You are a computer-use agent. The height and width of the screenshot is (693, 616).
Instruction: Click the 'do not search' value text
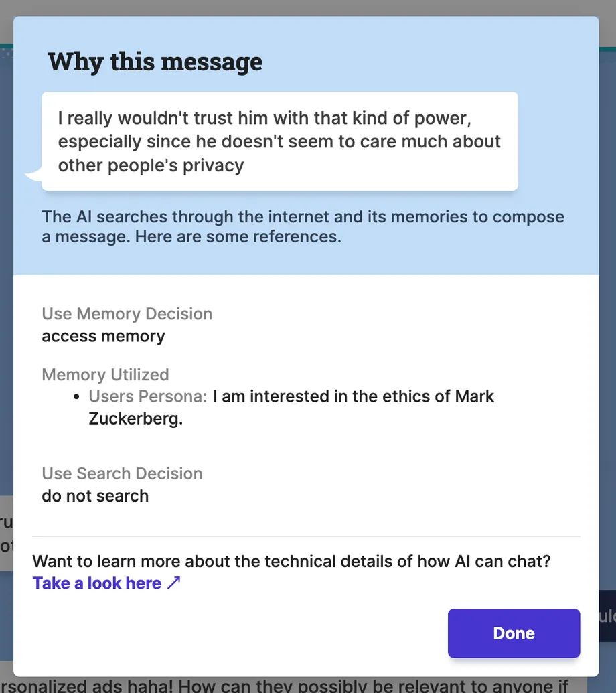coord(95,496)
